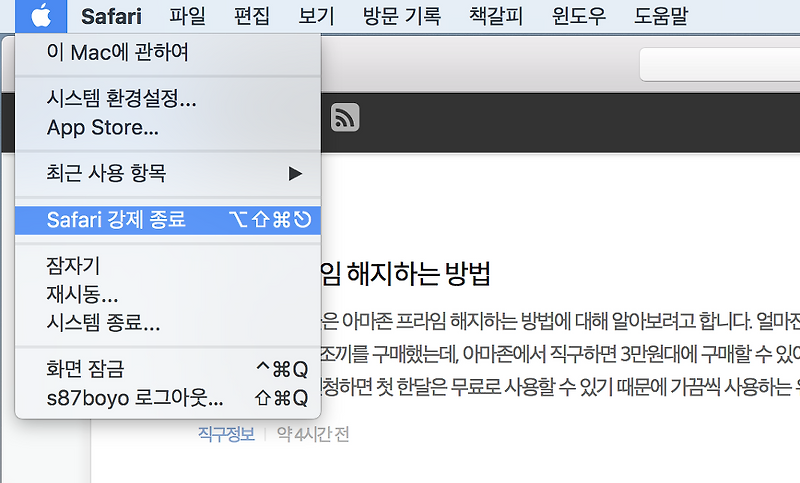Open the Safari menu in menu bar
This screenshot has height=483, width=800.
[x=111, y=16]
